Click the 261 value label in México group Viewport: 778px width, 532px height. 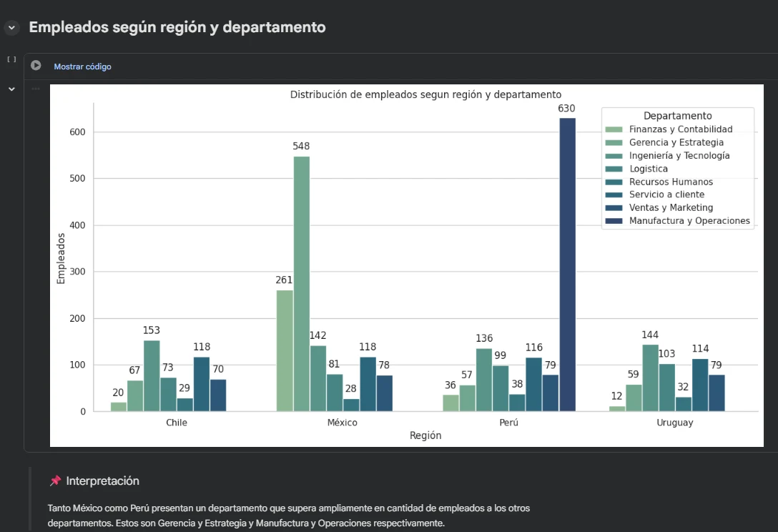(x=284, y=280)
